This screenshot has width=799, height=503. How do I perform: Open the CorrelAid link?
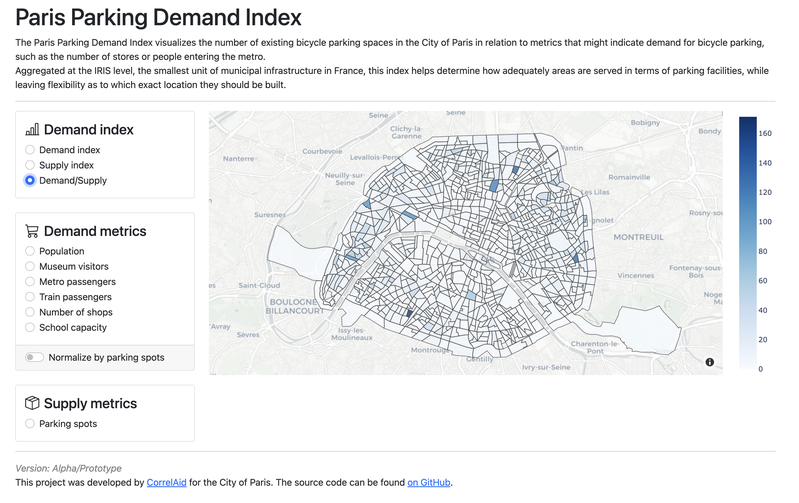(x=167, y=482)
